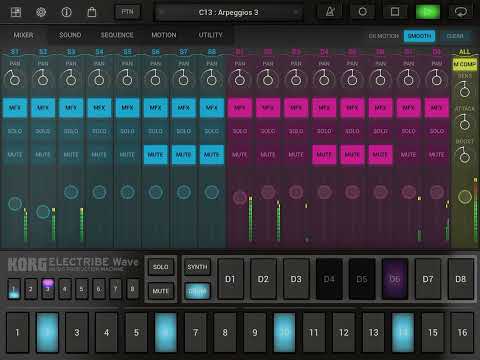Open the C13 : Arpeggios 3 pattern selector

pyautogui.click(x=228, y=13)
